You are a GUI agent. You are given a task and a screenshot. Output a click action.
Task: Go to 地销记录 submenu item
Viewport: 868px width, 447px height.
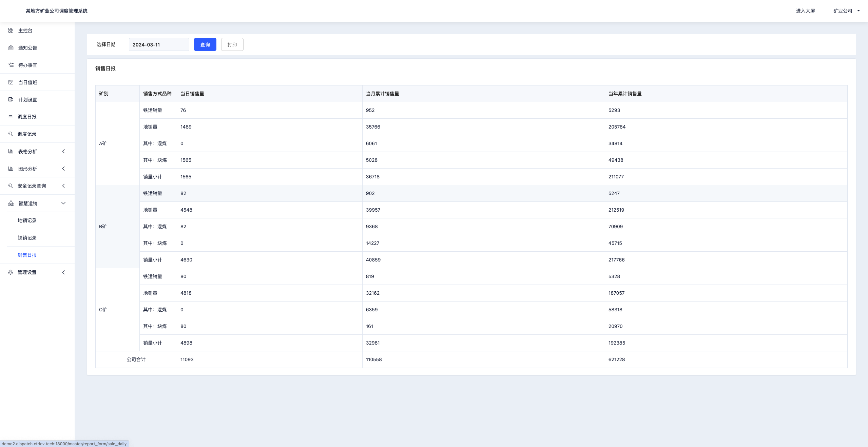tap(27, 220)
